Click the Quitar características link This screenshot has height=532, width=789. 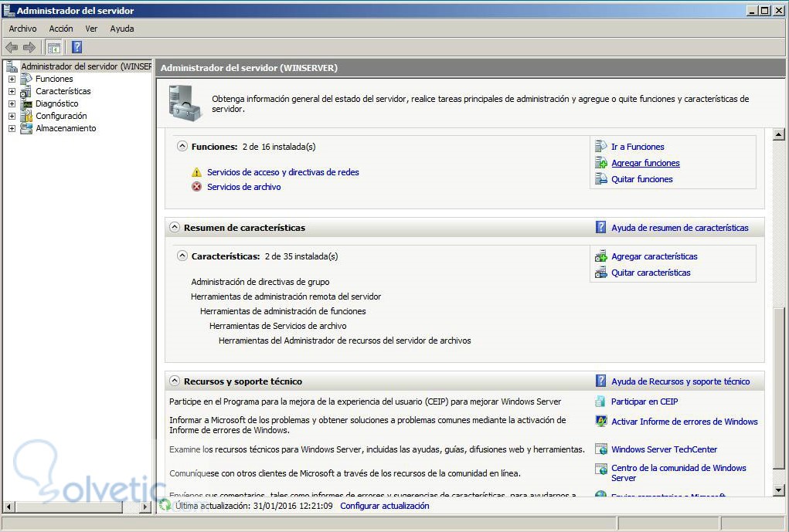tap(651, 273)
